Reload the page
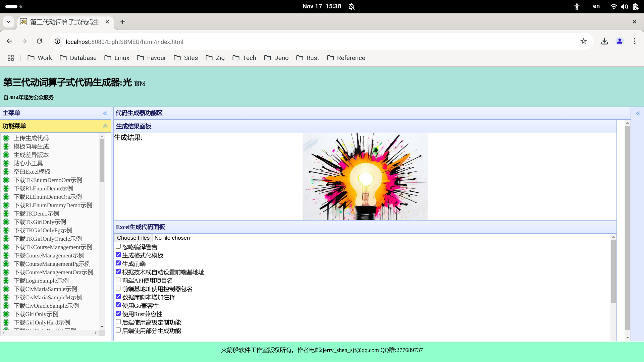This screenshot has width=644, height=362. coord(40,41)
